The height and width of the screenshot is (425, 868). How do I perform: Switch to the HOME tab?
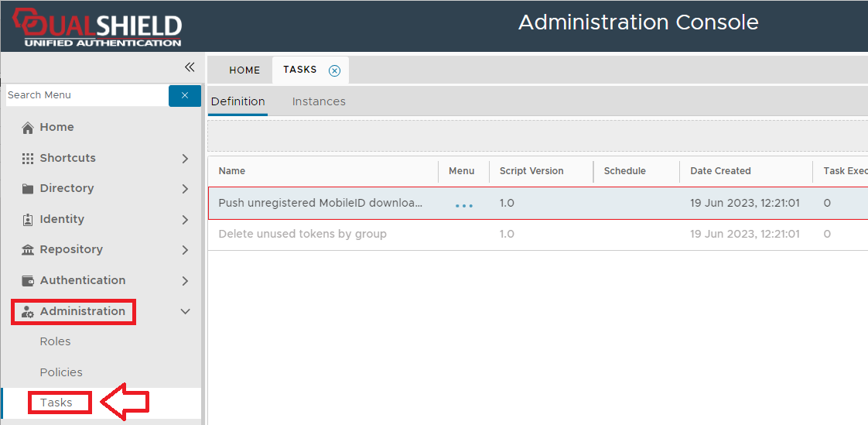click(244, 70)
